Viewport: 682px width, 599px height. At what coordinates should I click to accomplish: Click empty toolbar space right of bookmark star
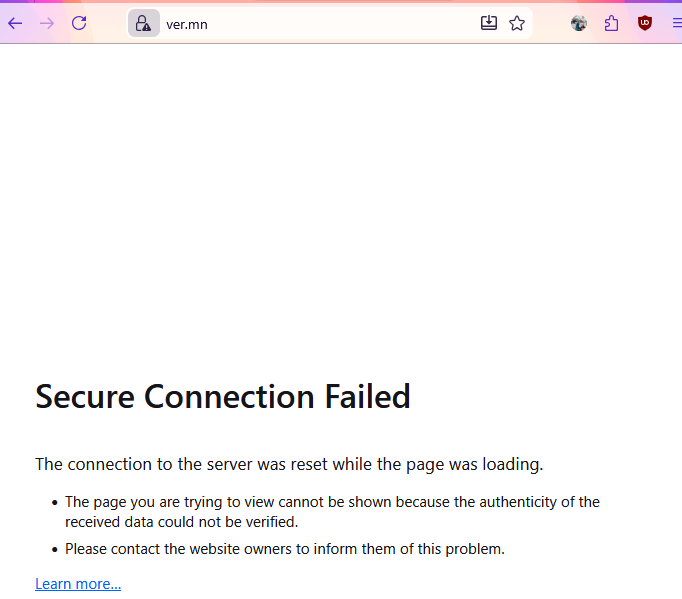coord(548,23)
